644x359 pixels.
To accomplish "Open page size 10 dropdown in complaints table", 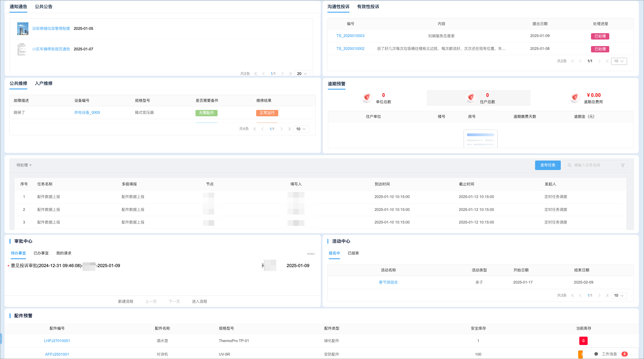I will pos(619,61).
